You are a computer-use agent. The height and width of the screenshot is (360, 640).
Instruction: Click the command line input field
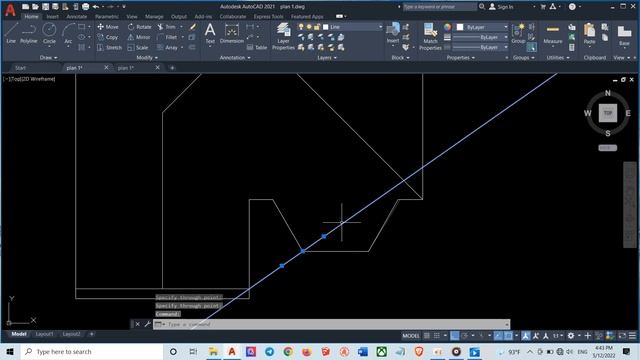coord(331,324)
